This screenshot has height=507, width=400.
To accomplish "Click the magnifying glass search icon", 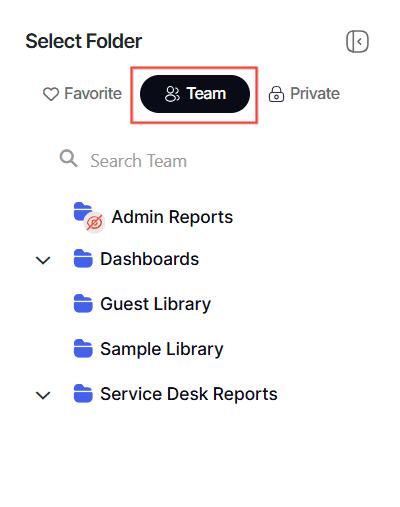I will (69, 158).
